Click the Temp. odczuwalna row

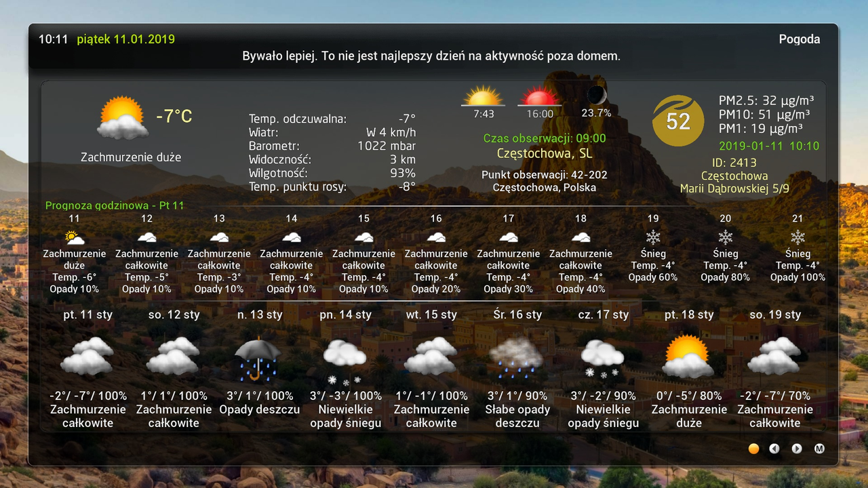[x=332, y=119]
